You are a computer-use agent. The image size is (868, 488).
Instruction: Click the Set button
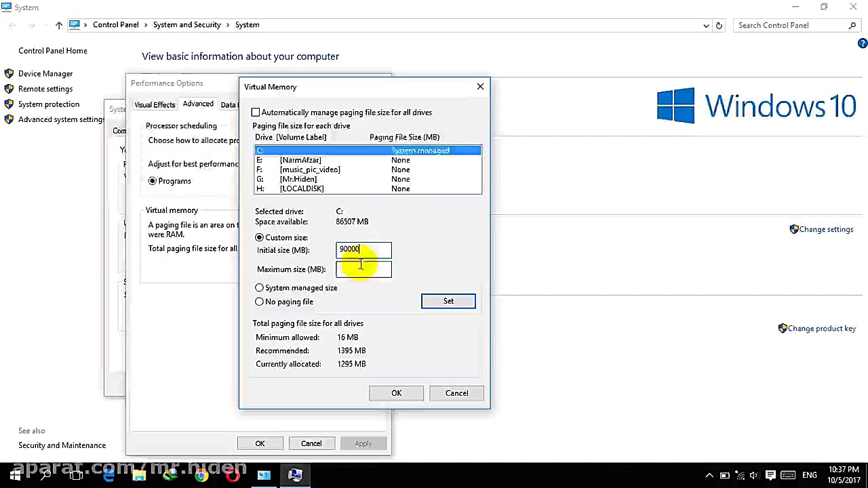[448, 301]
